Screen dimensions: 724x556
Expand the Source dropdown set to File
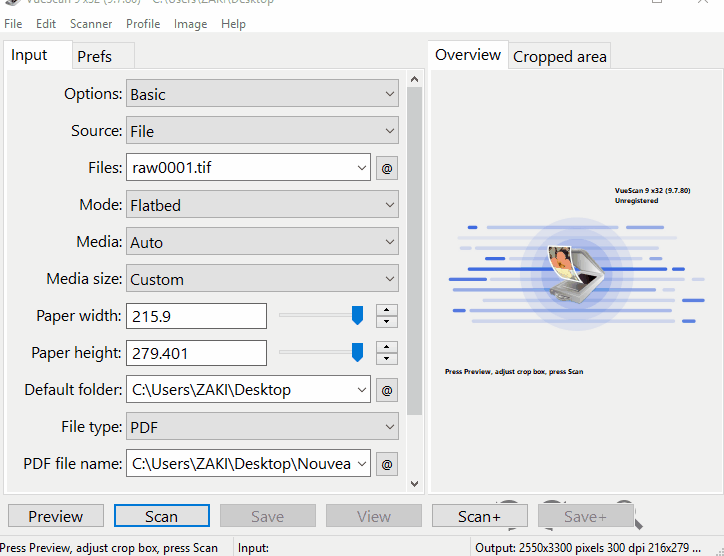(262, 130)
